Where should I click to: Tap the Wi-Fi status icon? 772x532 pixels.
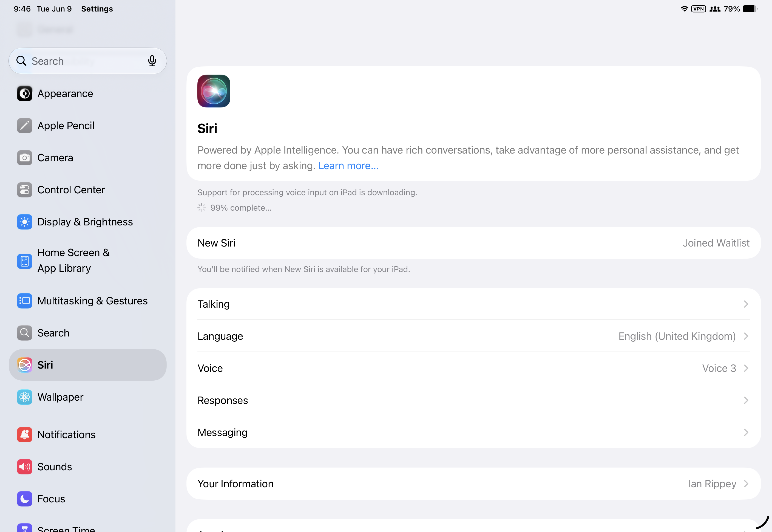click(x=684, y=9)
